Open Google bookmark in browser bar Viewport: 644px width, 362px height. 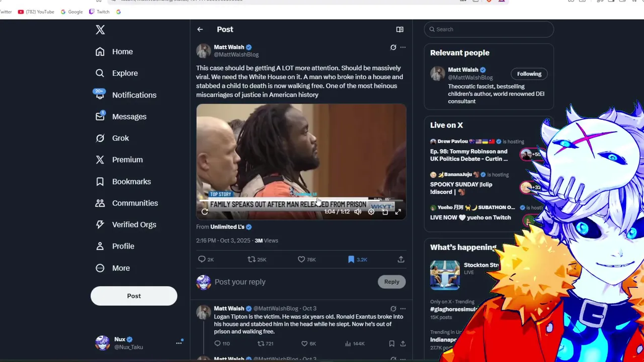click(71, 12)
